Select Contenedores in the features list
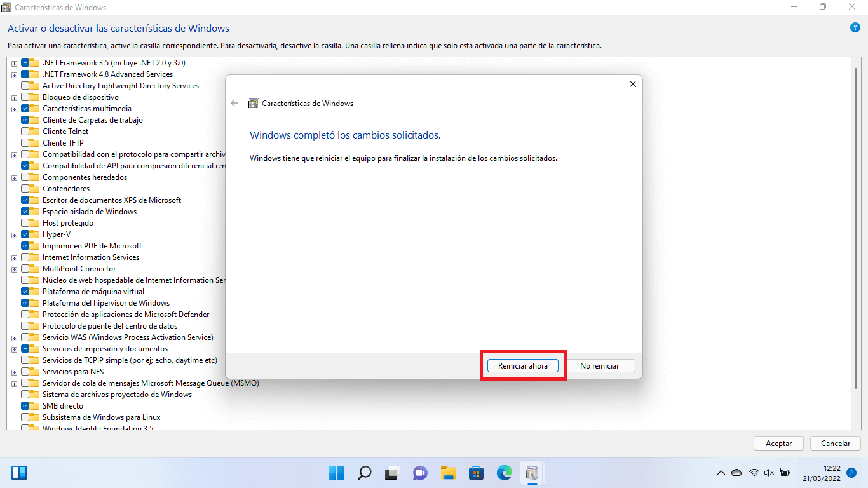The width and height of the screenshot is (868, 488). 66,189
